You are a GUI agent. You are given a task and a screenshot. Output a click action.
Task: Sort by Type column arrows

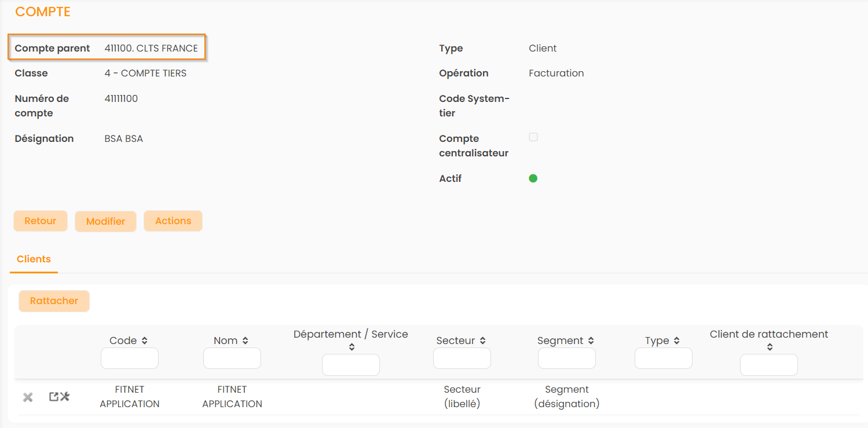pos(676,341)
